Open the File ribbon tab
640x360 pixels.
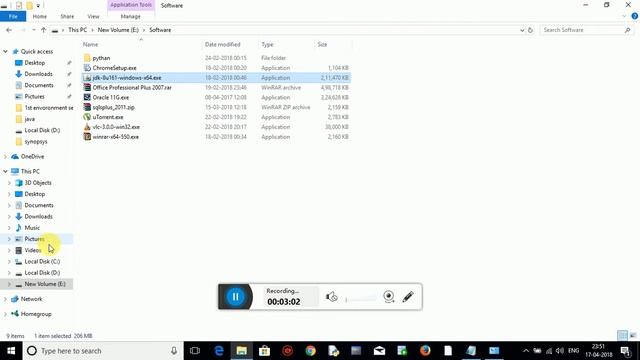click(x=13, y=16)
